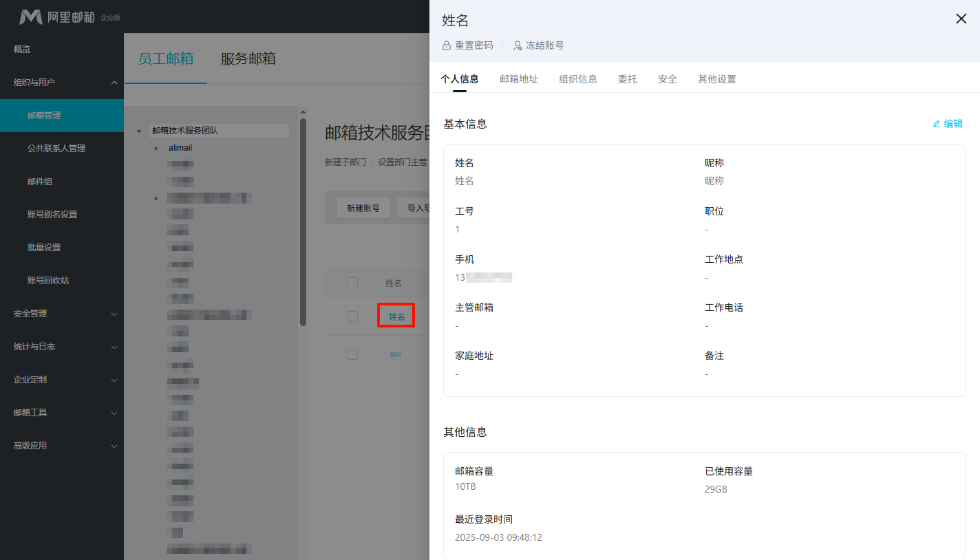Click the 新建子部门 link
Image resolution: width=980 pixels, height=560 pixels.
tap(345, 162)
